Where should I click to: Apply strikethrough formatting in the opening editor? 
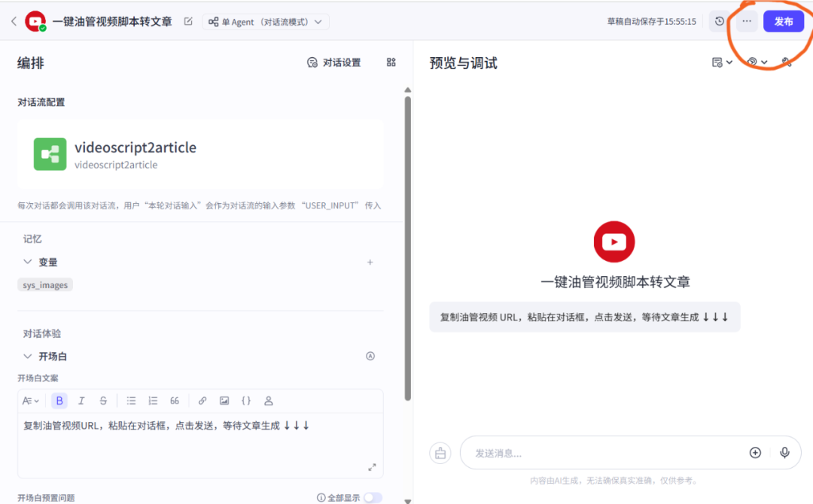click(x=104, y=400)
